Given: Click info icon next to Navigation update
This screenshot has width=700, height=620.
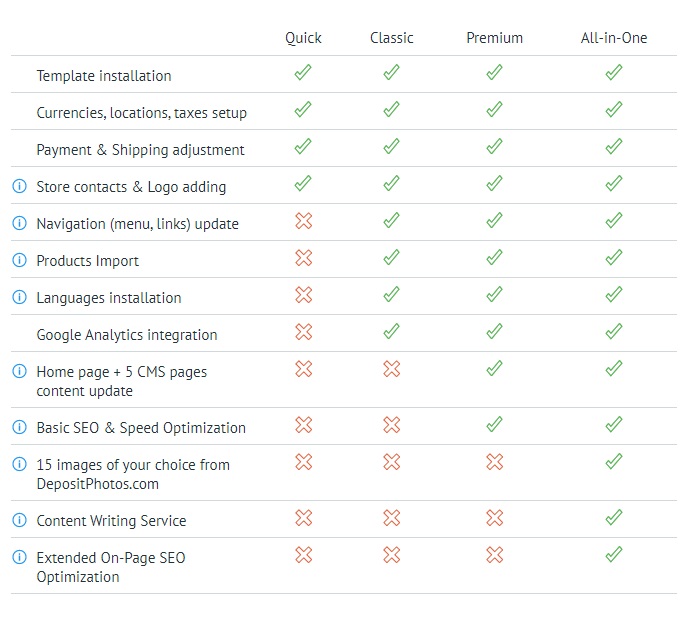Looking at the screenshot, I should pyautogui.click(x=19, y=223).
